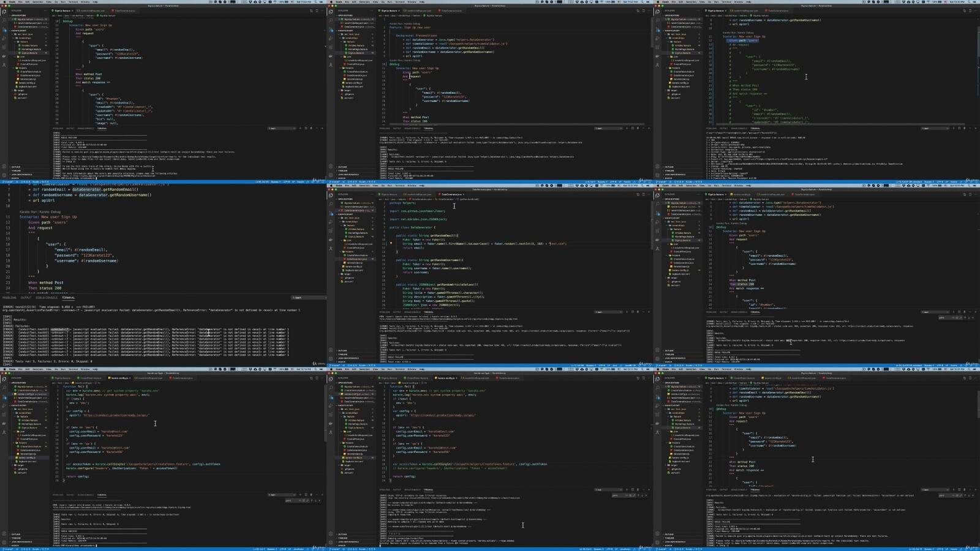Click Karate: Debug codelens in zoomed-in editor view
Screen dimensions: 980x551
point(50,212)
